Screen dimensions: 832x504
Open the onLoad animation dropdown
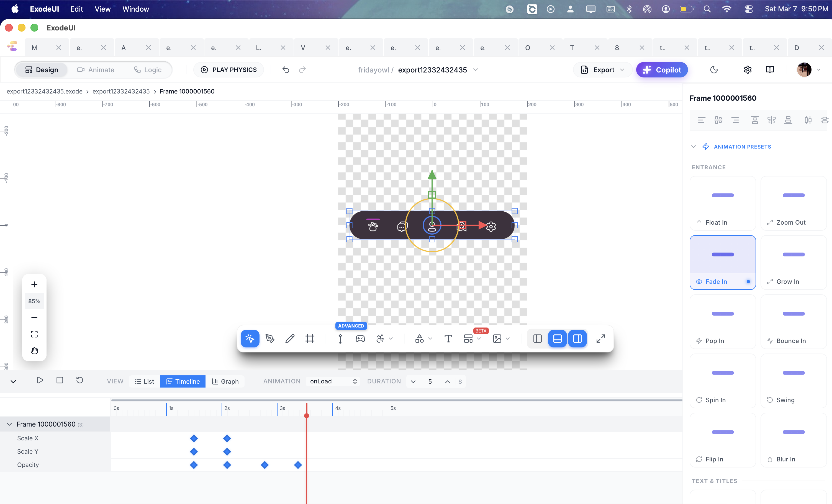click(x=333, y=381)
